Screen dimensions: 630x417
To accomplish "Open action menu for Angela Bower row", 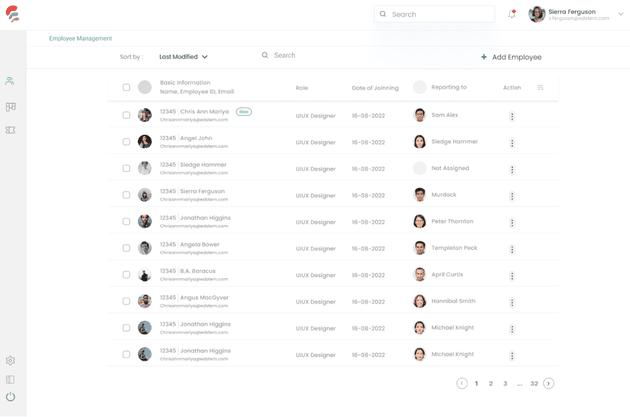I will point(512,249).
